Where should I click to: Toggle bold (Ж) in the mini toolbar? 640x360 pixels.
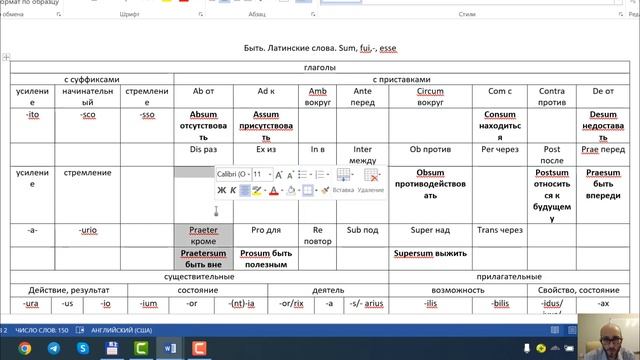pyautogui.click(x=222, y=190)
